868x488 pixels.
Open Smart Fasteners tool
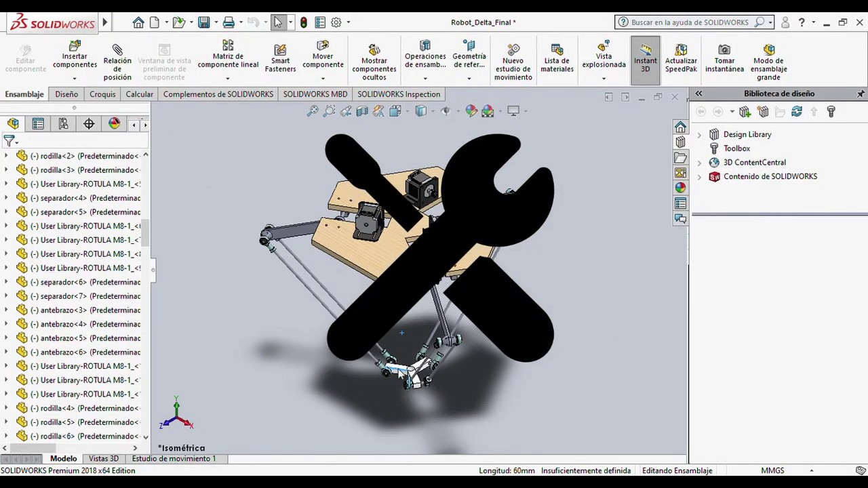(280, 60)
